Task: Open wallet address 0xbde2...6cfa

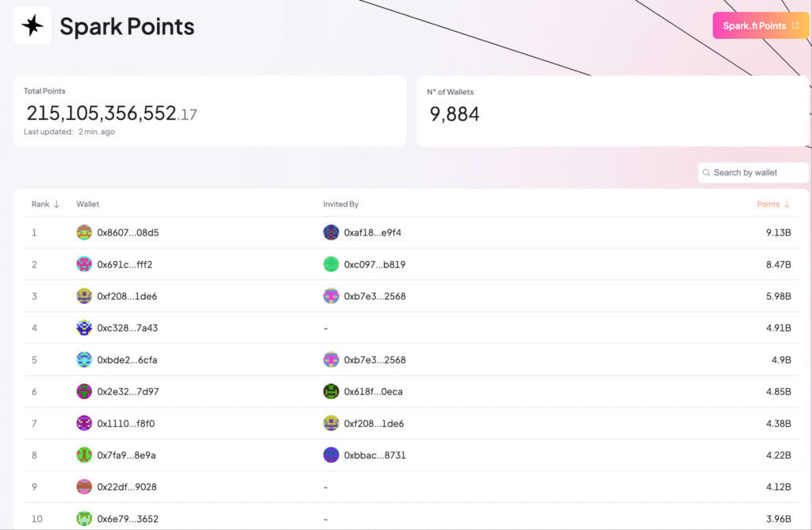Action: [x=127, y=359]
